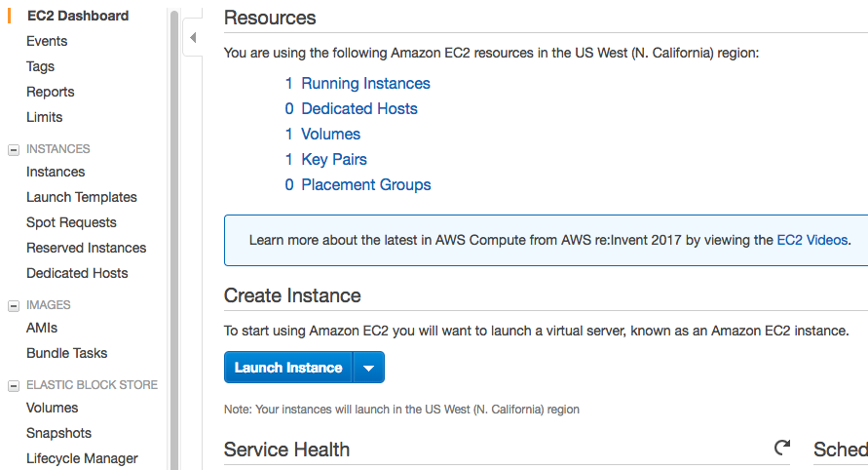View the Volumes resource link
The height and width of the screenshot is (470, 868).
(x=330, y=135)
